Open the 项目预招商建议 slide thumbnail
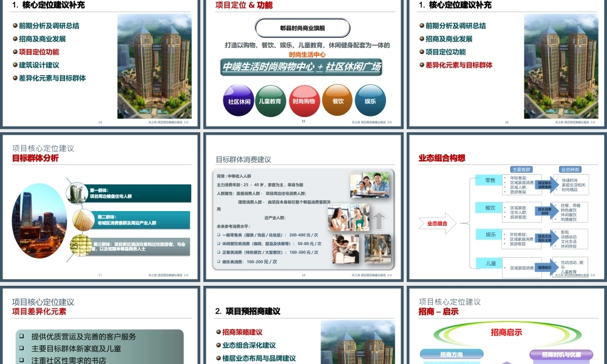 [303, 326]
